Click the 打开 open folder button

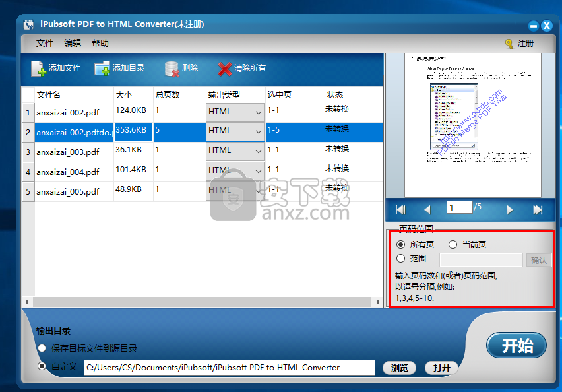tap(441, 368)
